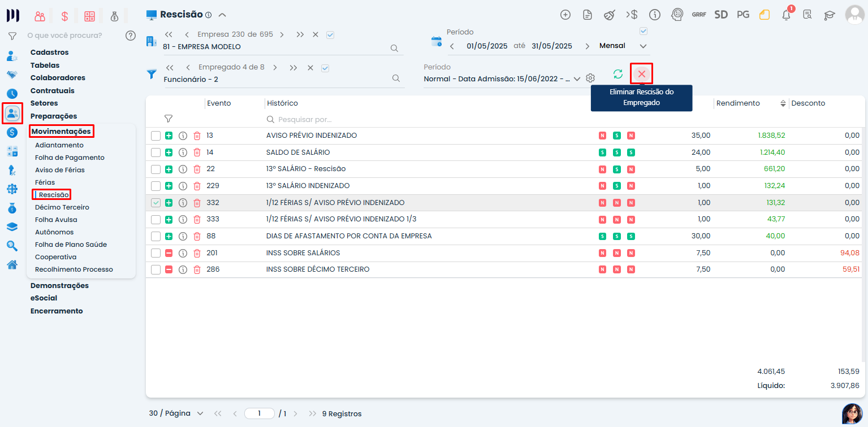Expand the 30 / Página page size dropdown

click(200, 413)
